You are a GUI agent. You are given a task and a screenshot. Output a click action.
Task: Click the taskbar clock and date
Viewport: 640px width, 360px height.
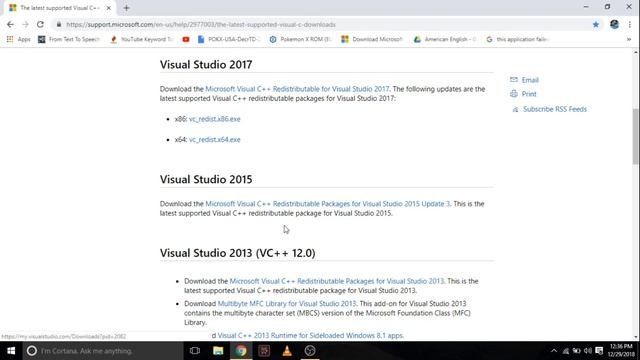pyautogui.click(x=621, y=351)
